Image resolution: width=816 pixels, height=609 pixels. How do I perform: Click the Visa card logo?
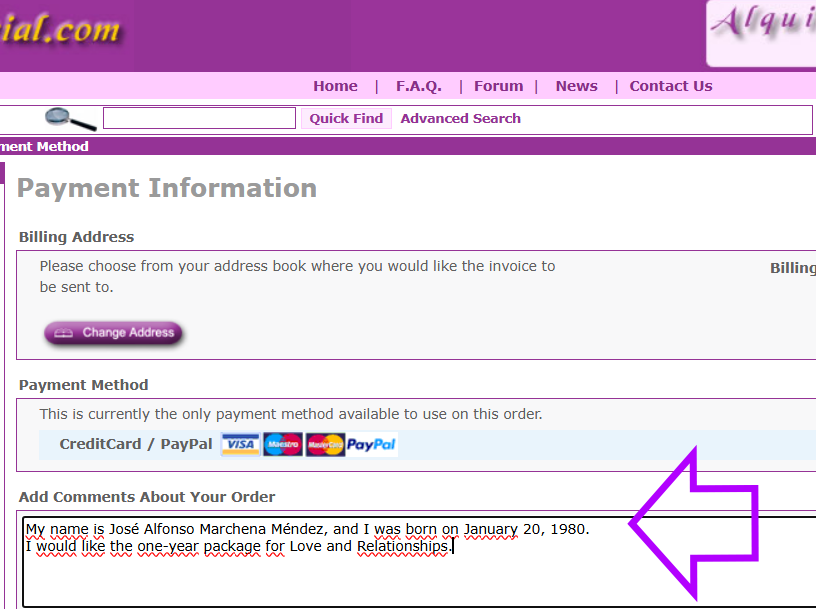pos(240,445)
